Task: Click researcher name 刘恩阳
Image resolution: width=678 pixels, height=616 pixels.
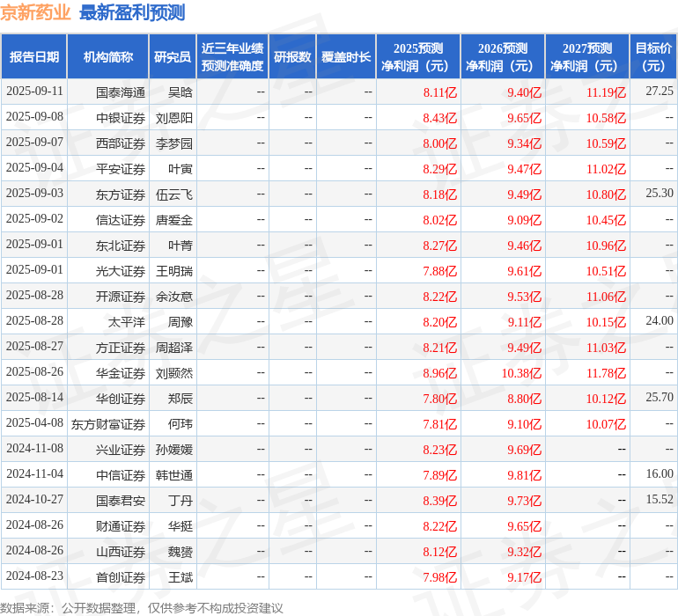Action: click(x=174, y=118)
